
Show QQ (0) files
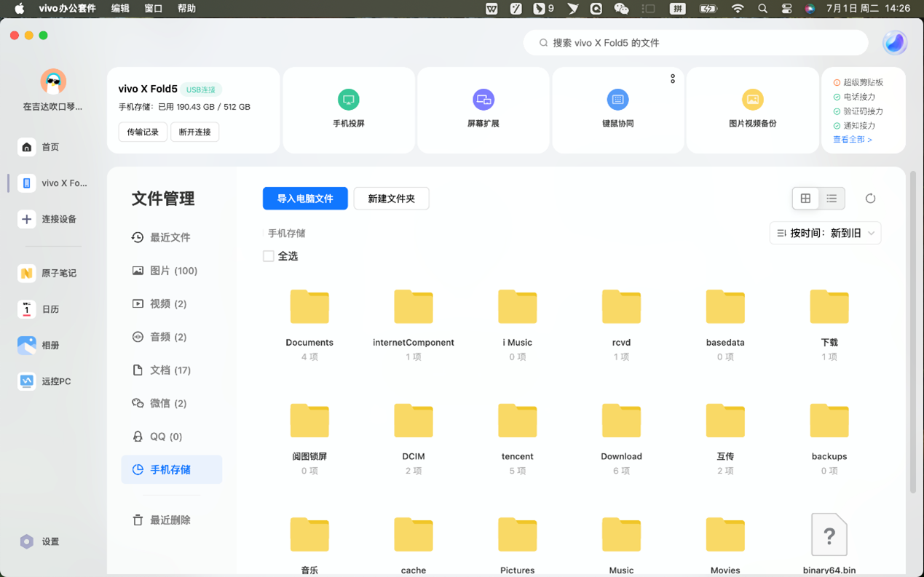point(171,437)
